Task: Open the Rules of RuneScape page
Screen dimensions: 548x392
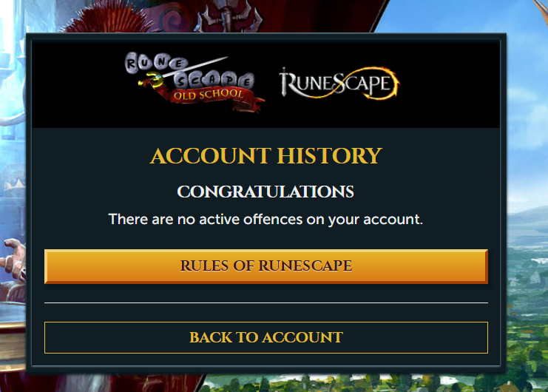Action: (266, 266)
